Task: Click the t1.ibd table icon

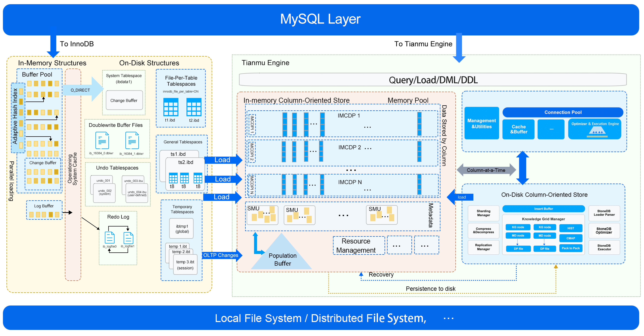Action: pos(171,107)
